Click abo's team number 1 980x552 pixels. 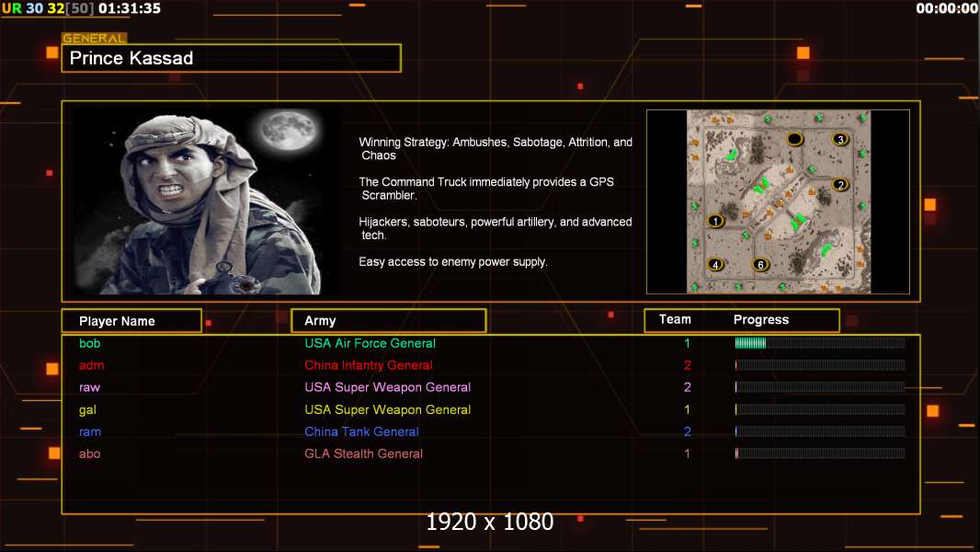tap(687, 454)
